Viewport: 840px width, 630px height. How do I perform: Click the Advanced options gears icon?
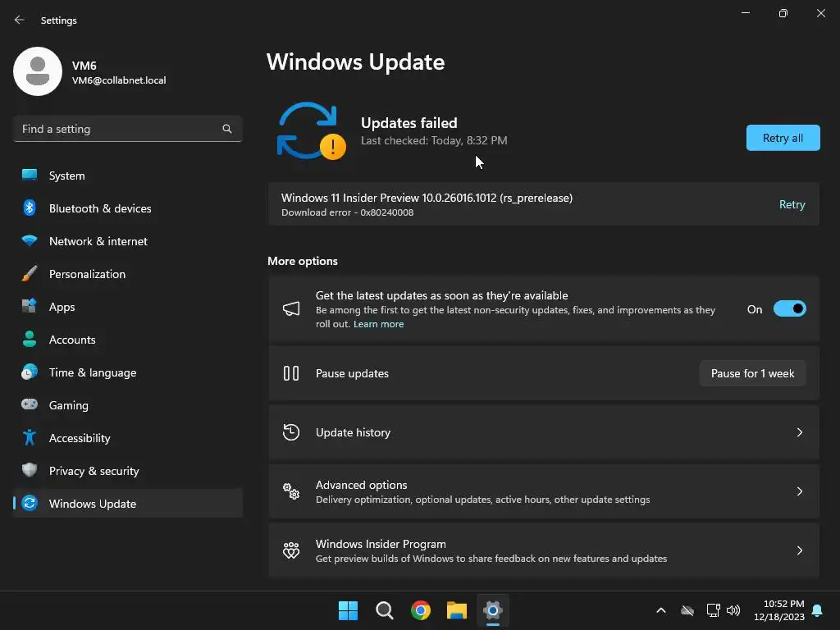pos(291,491)
